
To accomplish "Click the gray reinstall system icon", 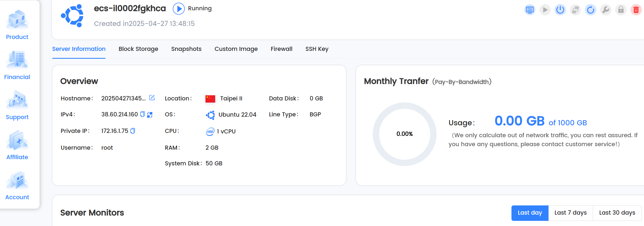I will (575, 10).
